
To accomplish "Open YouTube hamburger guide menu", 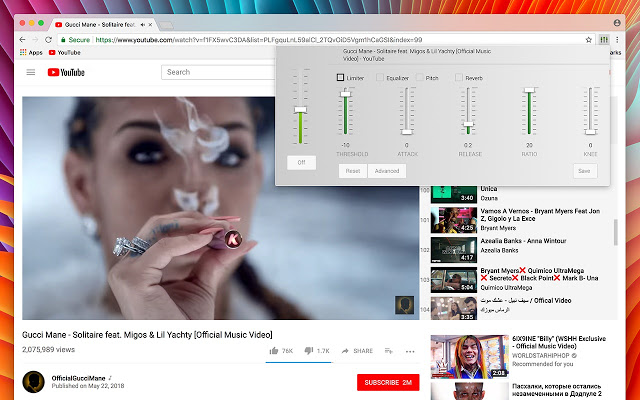I will [31, 72].
